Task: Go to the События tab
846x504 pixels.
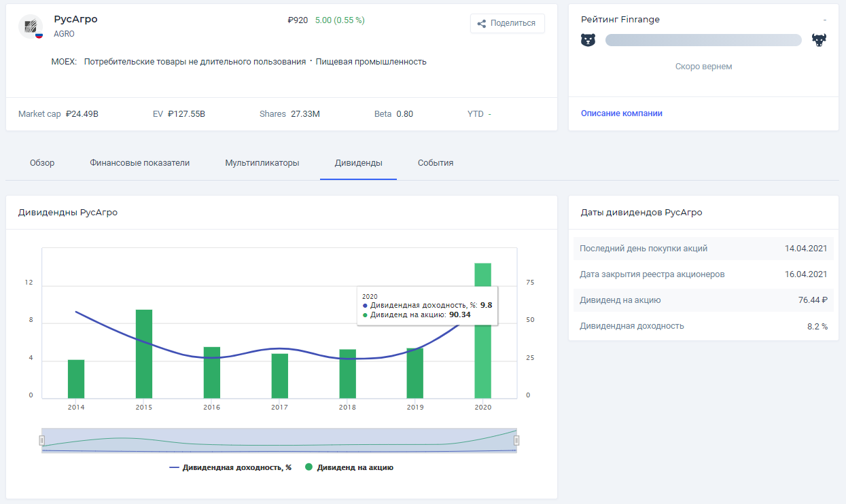Action: pos(436,163)
